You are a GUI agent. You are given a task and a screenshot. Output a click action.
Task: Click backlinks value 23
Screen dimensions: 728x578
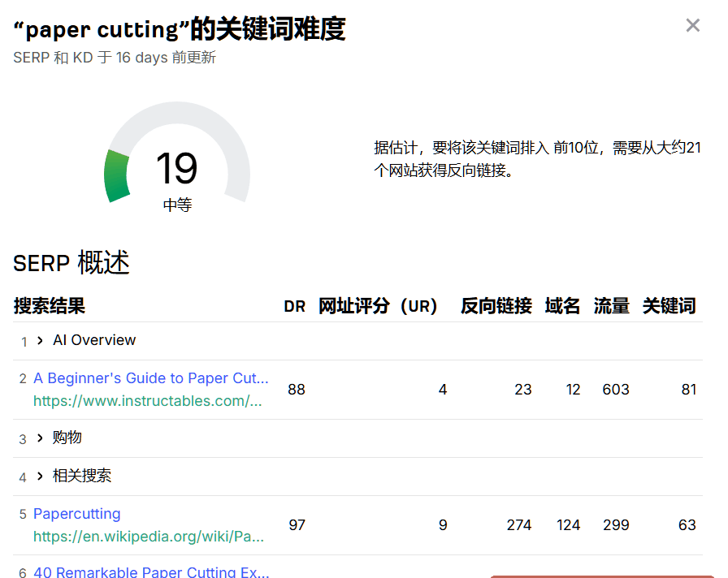click(x=522, y=390)
